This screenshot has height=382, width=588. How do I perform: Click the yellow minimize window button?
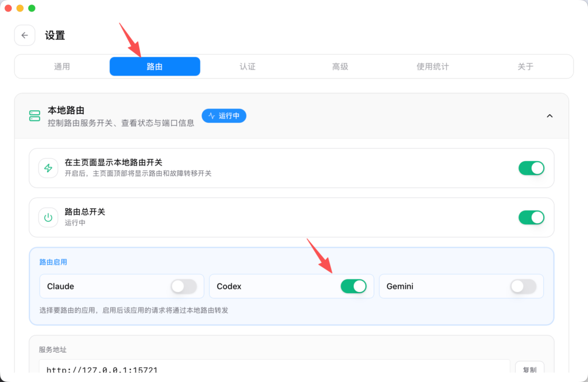pos(20,8)
